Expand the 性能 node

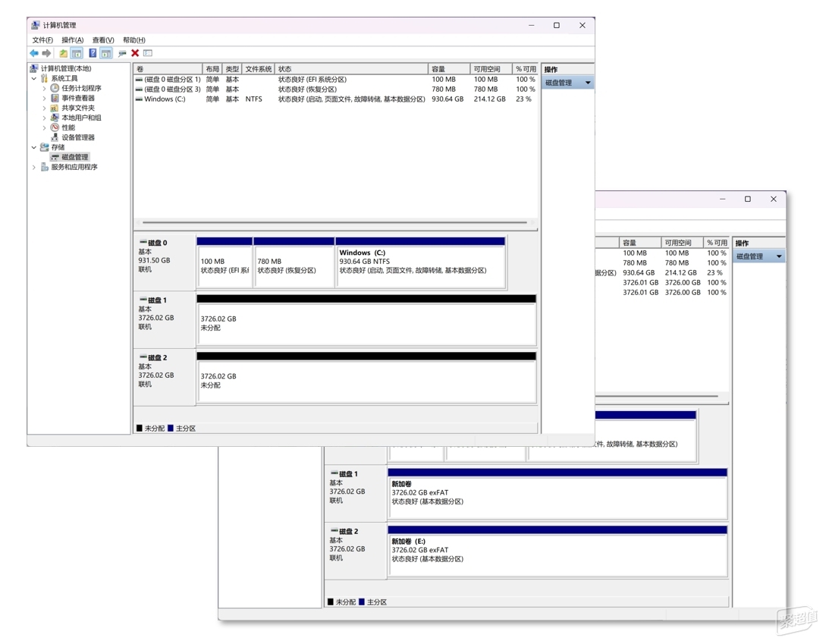(44, 127)
